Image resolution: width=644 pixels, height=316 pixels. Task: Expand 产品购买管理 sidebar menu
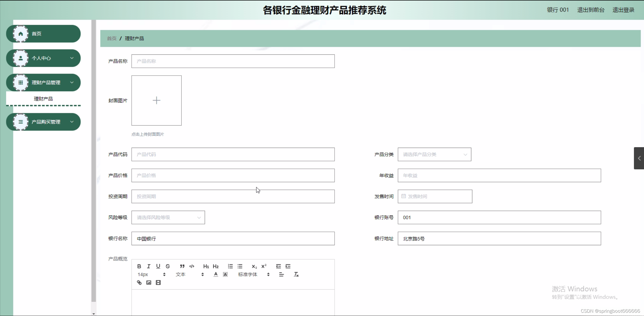tap(43, 122)
